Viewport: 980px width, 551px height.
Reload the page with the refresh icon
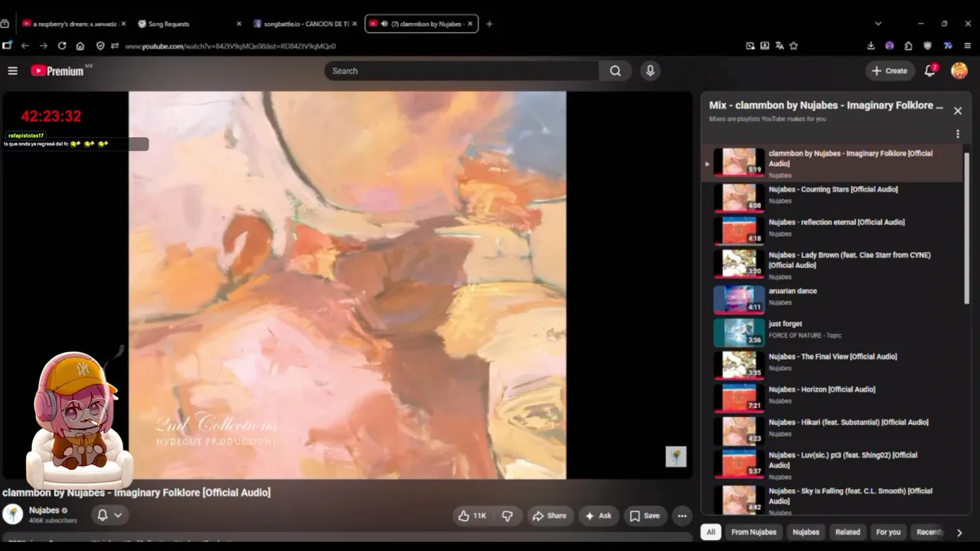coord(62,46)
